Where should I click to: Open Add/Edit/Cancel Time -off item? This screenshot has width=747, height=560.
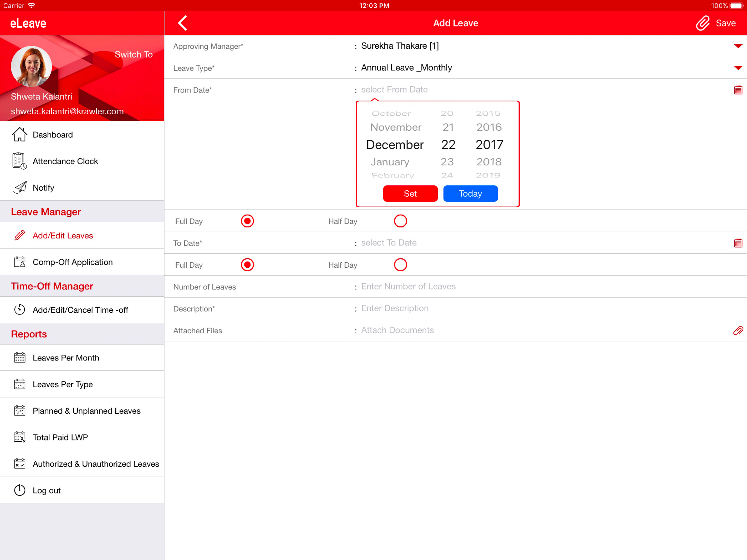pyautogui.click(x=82, y=310)
